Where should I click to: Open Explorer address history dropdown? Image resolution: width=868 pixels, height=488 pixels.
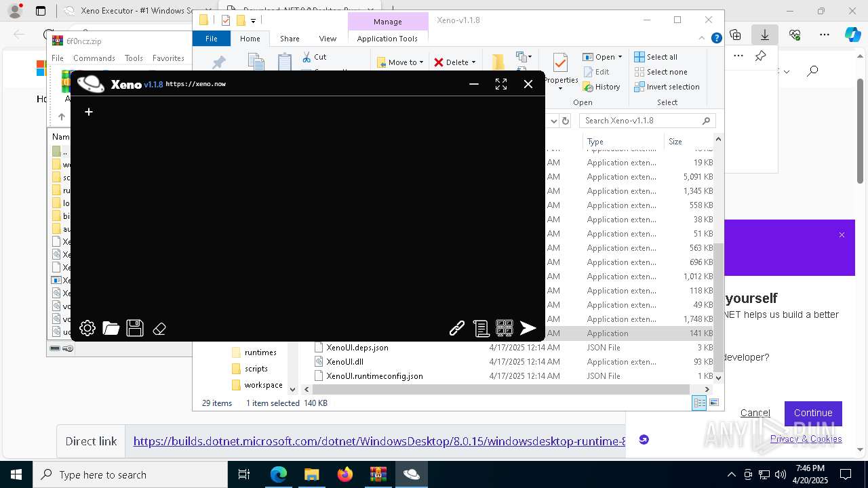point(553,121)
